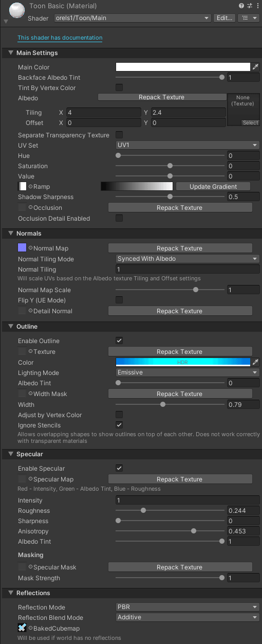Open the HDR outline Color swatch
262x644 pixels.
183,362
